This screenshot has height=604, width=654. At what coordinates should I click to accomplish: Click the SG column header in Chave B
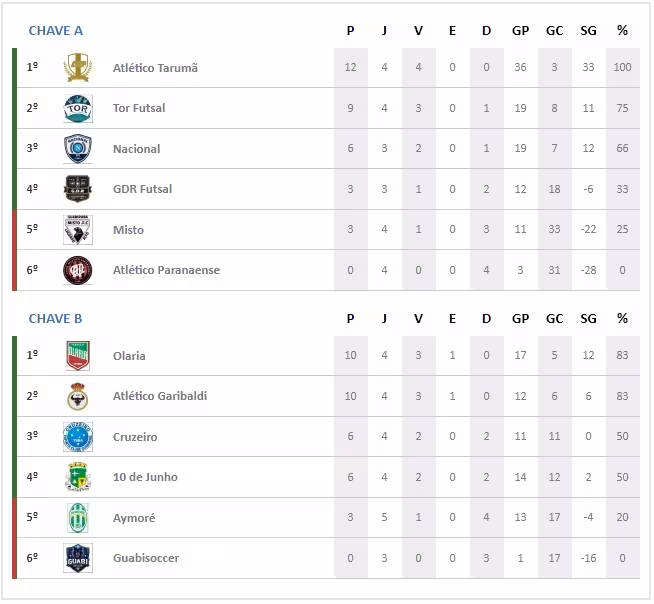[x=588, y=319]
